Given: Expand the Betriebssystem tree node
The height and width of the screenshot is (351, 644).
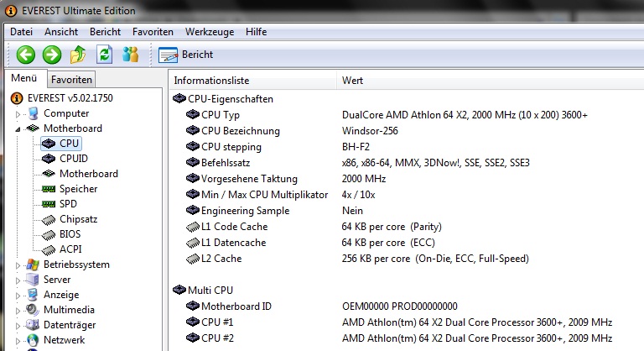Looking at the screenshot, I should 18,265.
